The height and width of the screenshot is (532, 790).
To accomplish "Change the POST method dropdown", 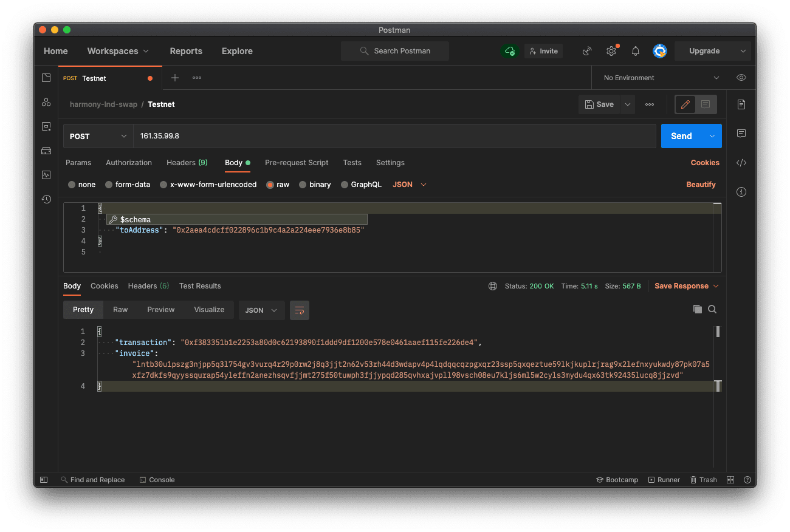I will [98, 136].
